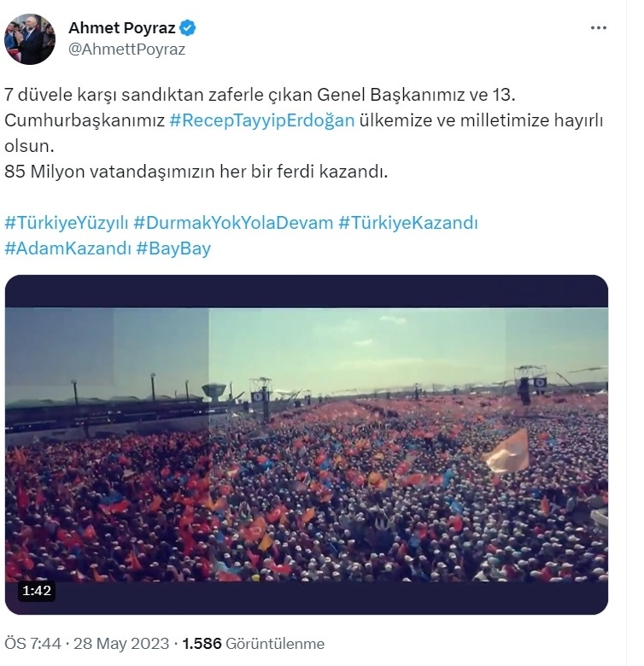The width and height of the screenshot is (644, 666).
Task: Play the rally crowd video
Action: tap(307, 444)
